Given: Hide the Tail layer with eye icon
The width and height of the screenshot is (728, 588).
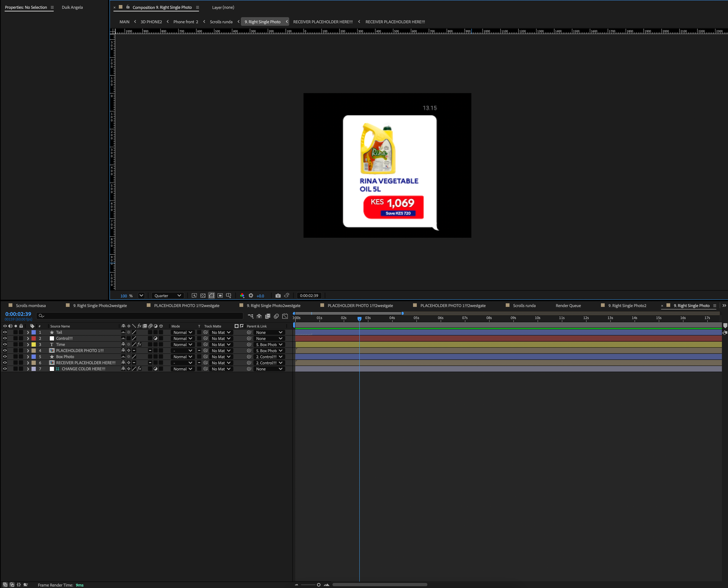Looking at the screenshot, I should pyautogui.click(x=5, y=332).
